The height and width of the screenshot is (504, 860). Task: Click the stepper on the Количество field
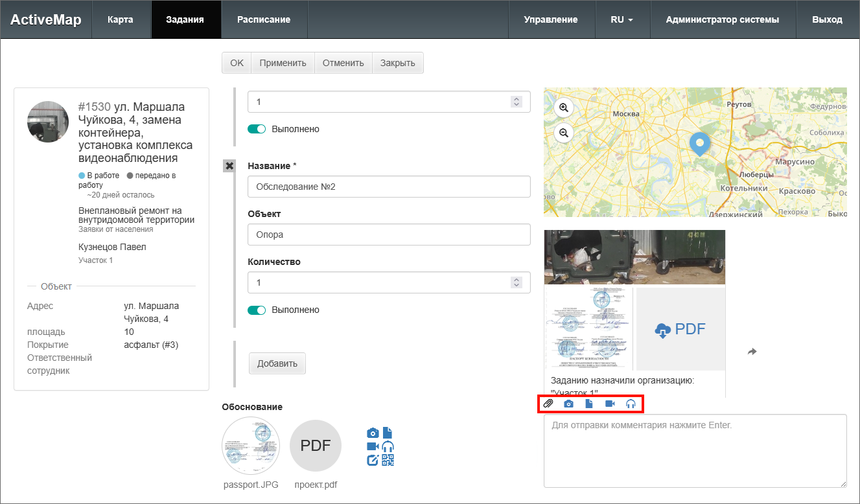(517, 282)
